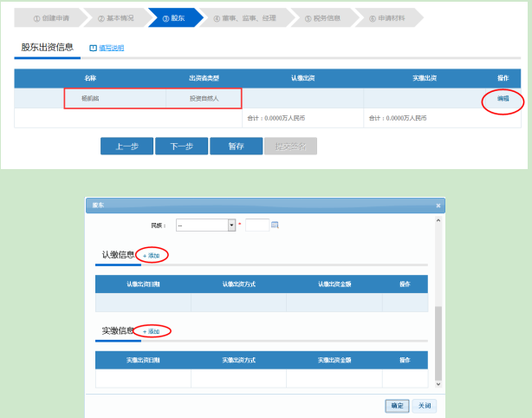Click the lookup icon next to 民族 field
Image resolution: width=532 pixels, height=418 pixels.
click(x=275, y=225)
